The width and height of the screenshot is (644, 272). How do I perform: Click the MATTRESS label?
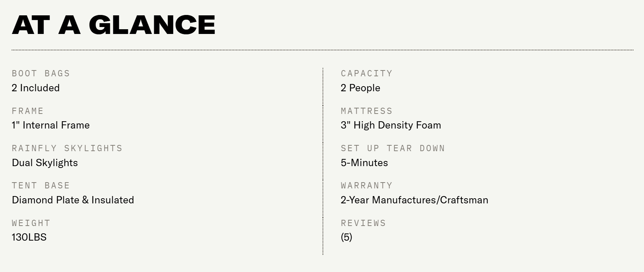367,111
